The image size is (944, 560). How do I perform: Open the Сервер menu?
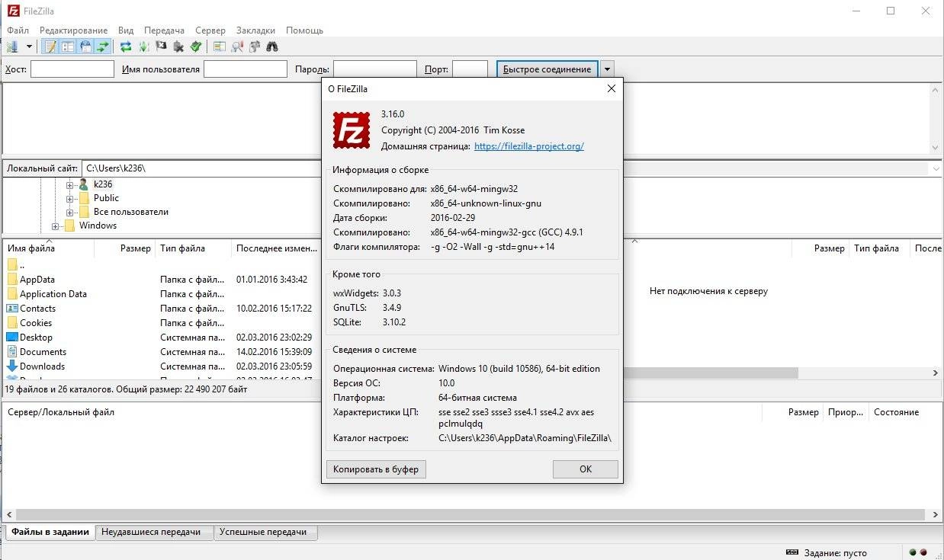210,30
